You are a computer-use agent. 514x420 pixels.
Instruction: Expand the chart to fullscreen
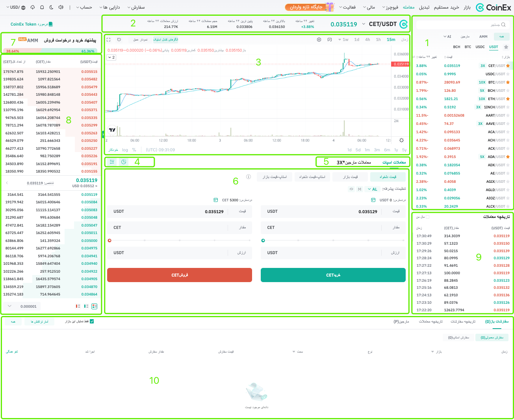coord(109,39)
